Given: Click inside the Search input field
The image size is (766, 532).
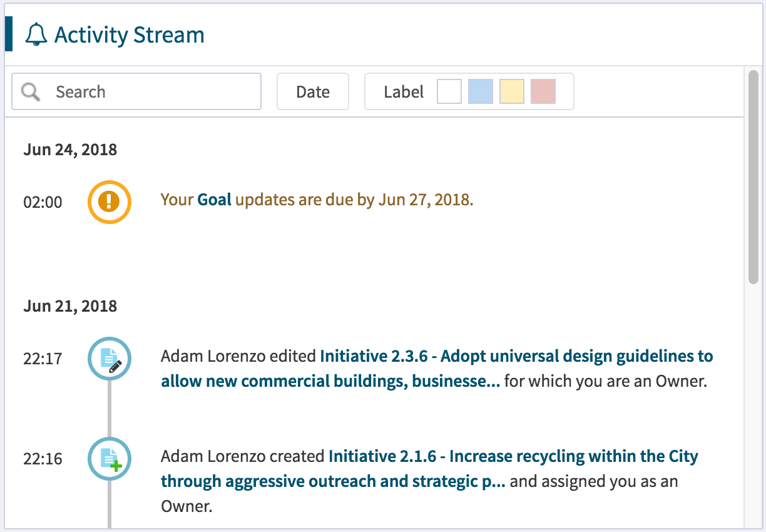Looking at the screenshot, I should (144, 91).
